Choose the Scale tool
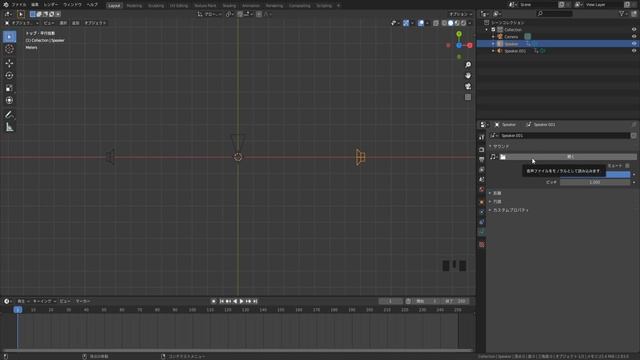Screen dimensions: 640x360 coord(9,88)
